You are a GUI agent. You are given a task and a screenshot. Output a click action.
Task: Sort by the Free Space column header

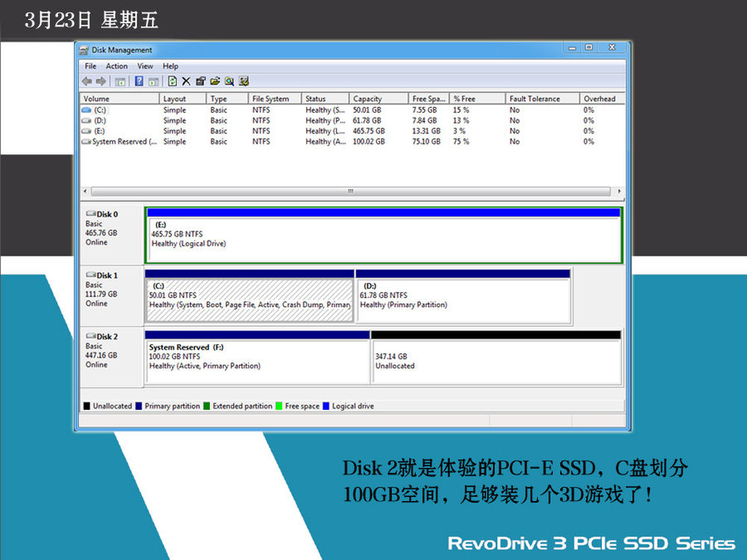(x=430, y=99)
